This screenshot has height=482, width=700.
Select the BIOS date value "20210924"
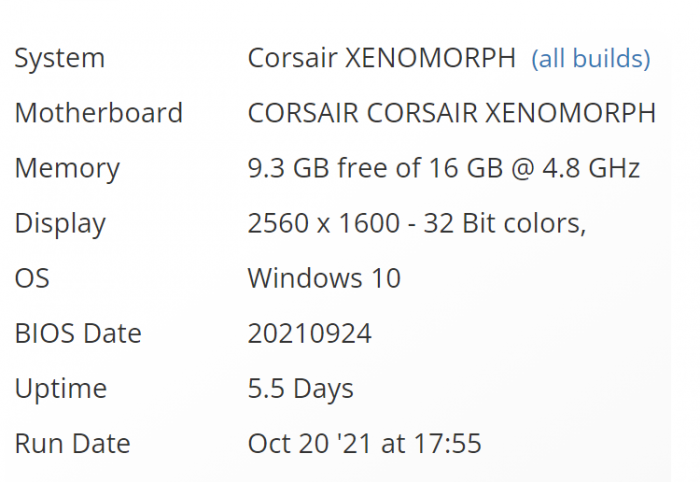(x=310, y=333)
